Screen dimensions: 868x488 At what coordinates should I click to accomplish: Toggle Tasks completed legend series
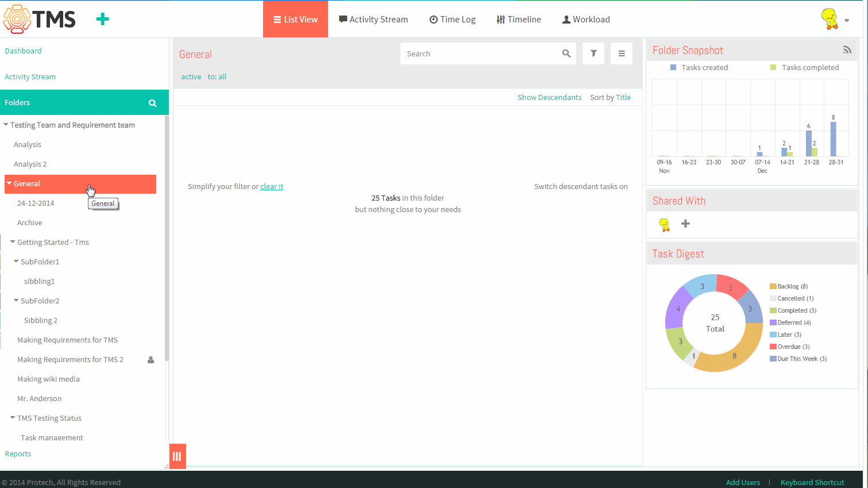[x=804, y=67]
